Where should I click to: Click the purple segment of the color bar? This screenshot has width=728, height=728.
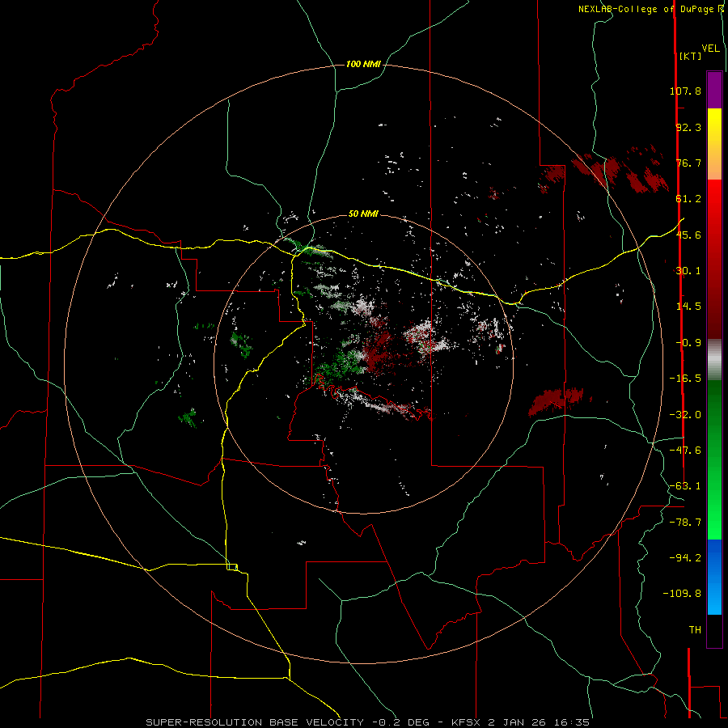[714, 90]
